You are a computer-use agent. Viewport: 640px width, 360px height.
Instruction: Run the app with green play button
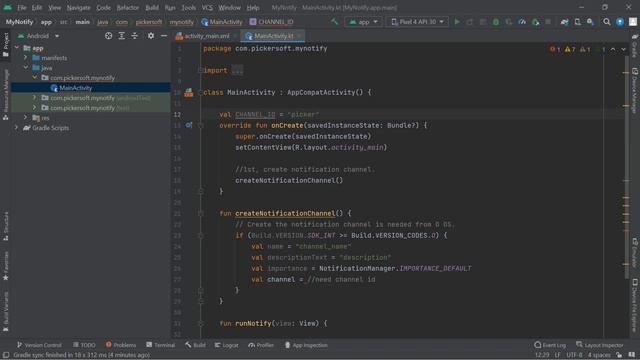[x=457, y=22]
